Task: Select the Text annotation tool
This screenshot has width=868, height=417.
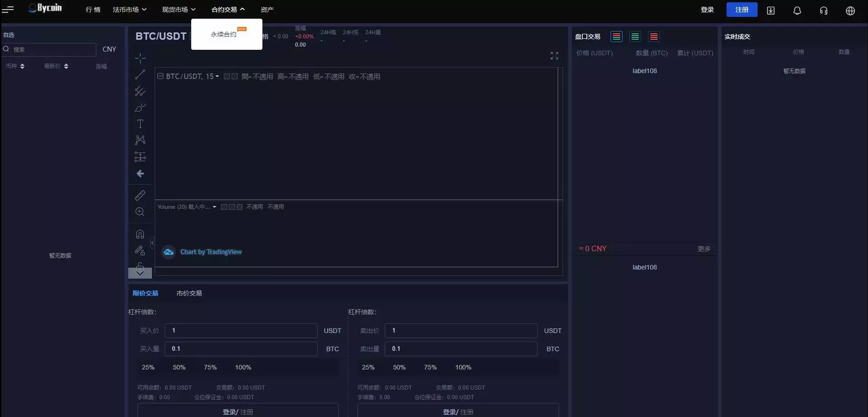Action: click(x=140, y=123)
